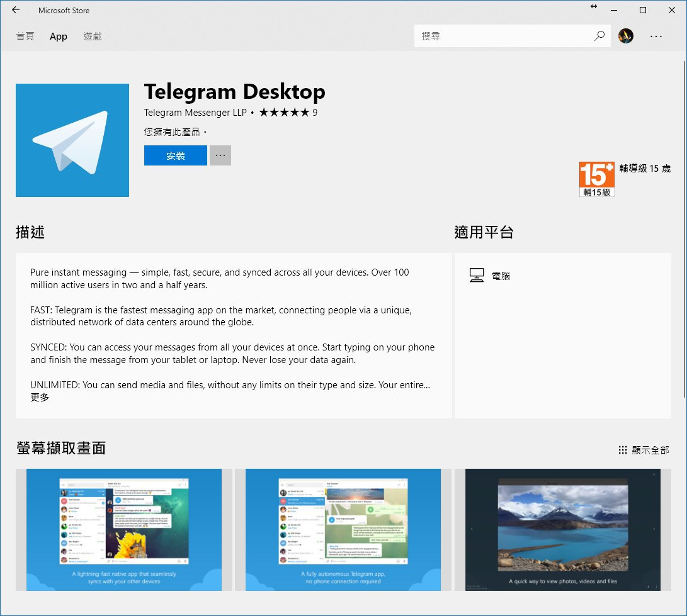Click the 15+ age rating badge

point(596,179)
